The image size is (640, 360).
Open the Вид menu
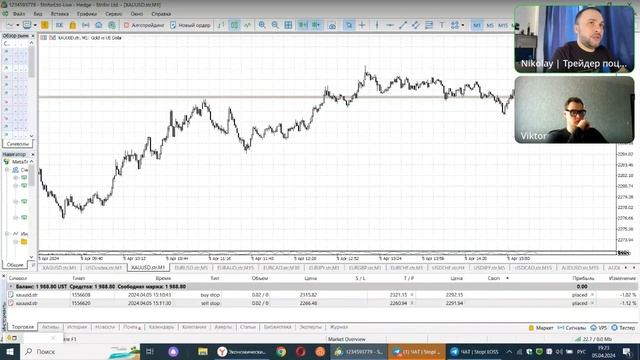[x=38, y=14]
